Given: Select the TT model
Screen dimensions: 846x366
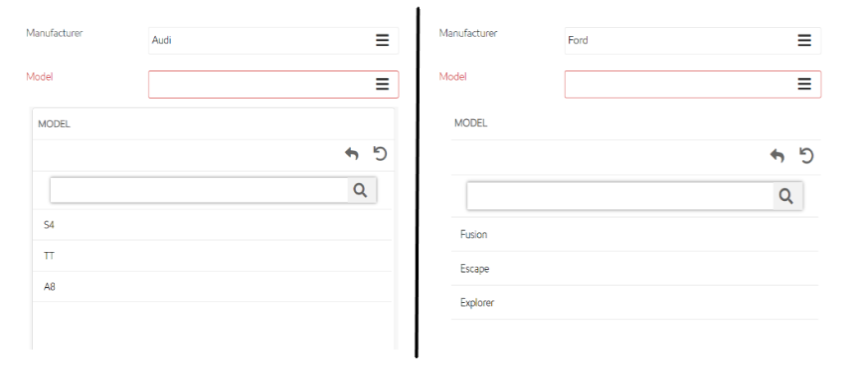Looking at the screenshot, I should click(x=212, y=256).
